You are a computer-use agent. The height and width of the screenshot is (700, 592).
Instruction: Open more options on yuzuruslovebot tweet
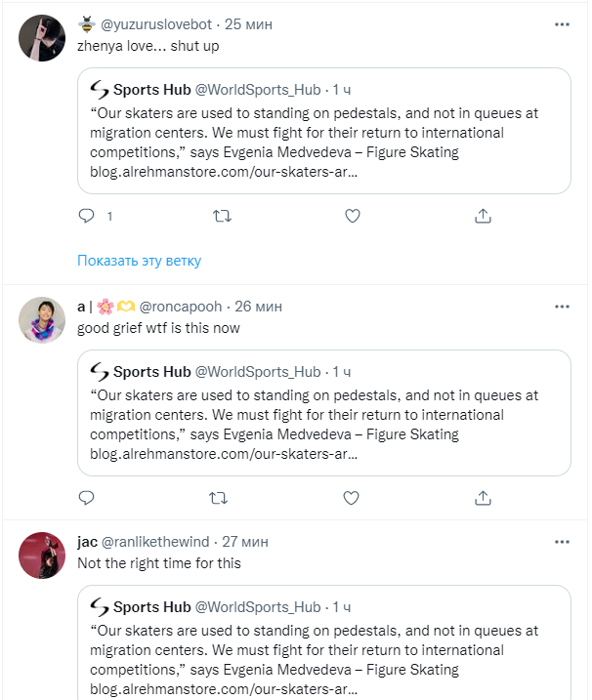coord(562,23)
